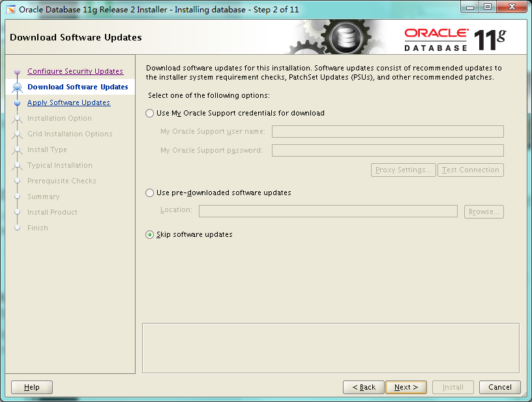The width and height of the screenshot is (532, 402).
Task: Click Typical Installation step label
Action: click(60, 165)
